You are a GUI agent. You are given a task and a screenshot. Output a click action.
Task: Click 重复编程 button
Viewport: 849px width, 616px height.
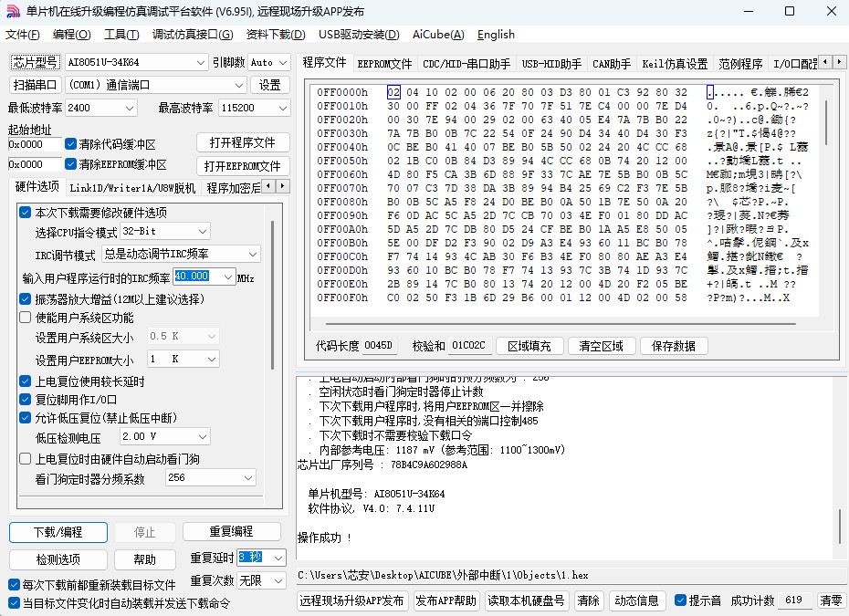[231, 531]
